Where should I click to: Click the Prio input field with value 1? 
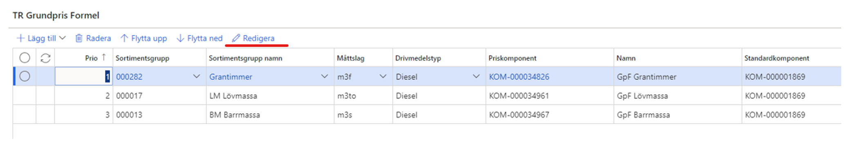(84, 76)
